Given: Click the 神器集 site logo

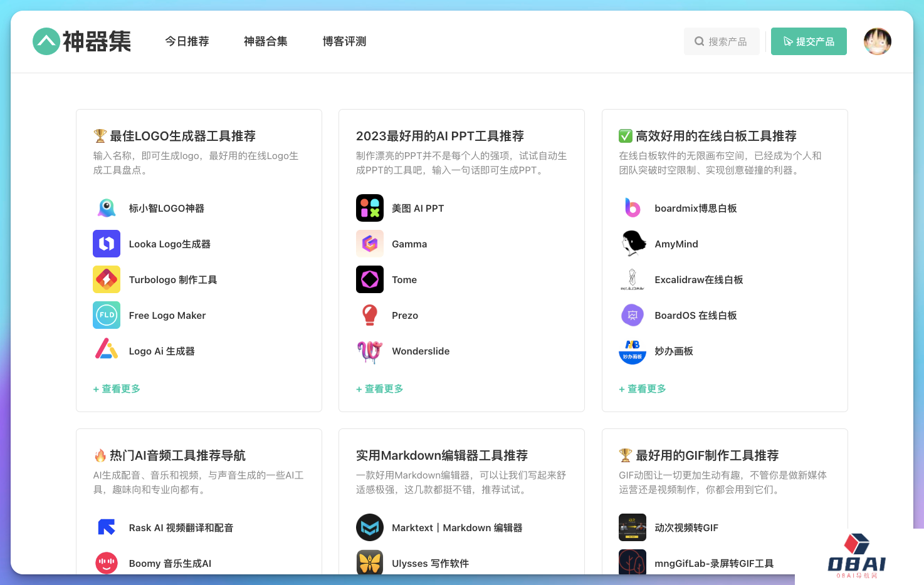Looking at the screenshot, I should click(x=82, y=41).
